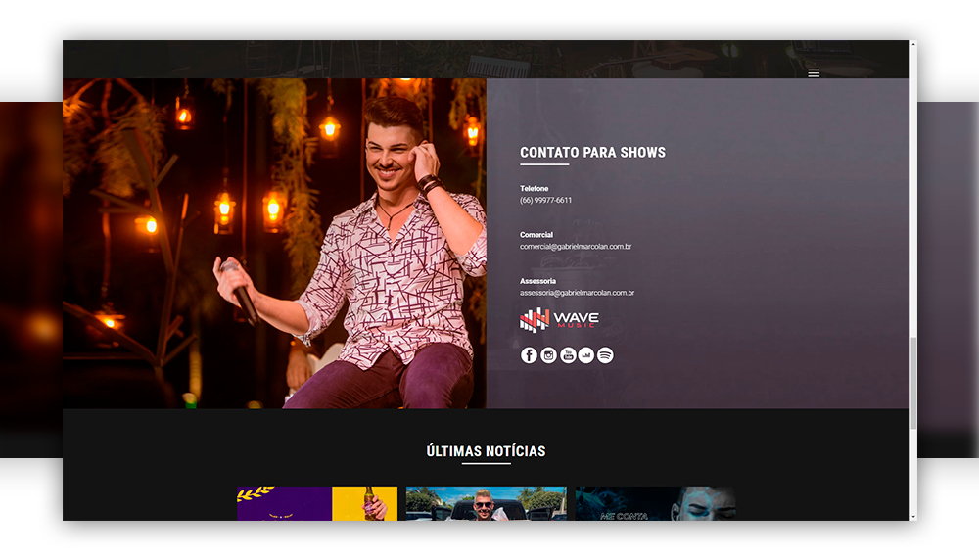Open the Instagram profile icon
Screen dimensions: 979x560
[548, 355]
